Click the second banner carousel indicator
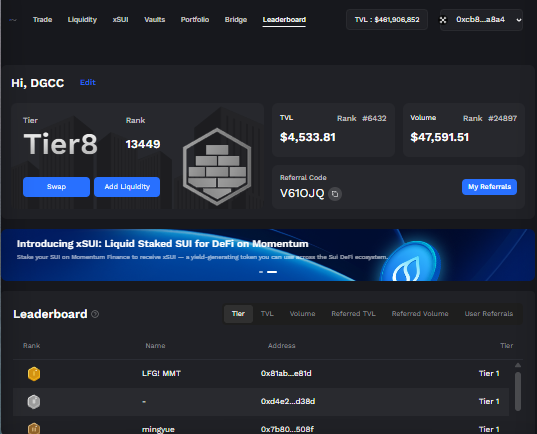The width and height of the screenshot is (537, 434). tap(272, 272)
